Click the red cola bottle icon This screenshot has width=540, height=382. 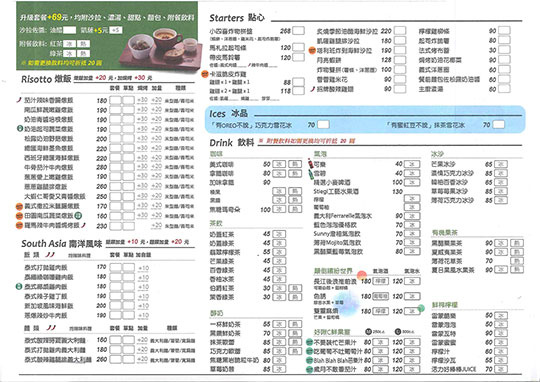point(311,164)
